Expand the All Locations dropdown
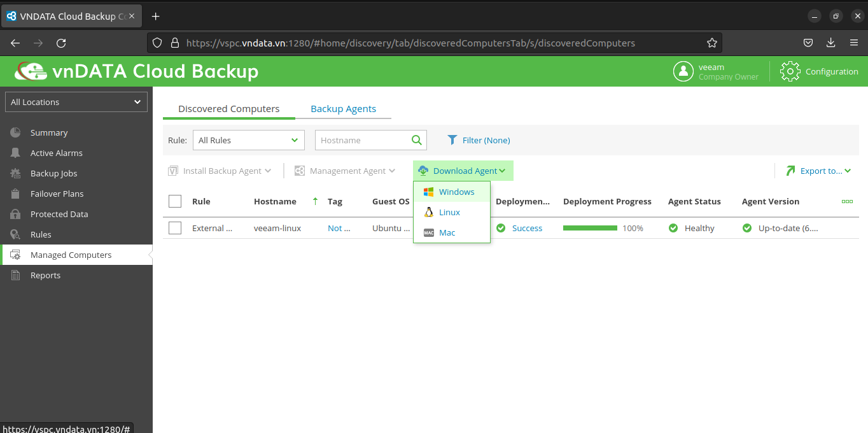Screen dimensions: 868x433 tap(76, 102)
